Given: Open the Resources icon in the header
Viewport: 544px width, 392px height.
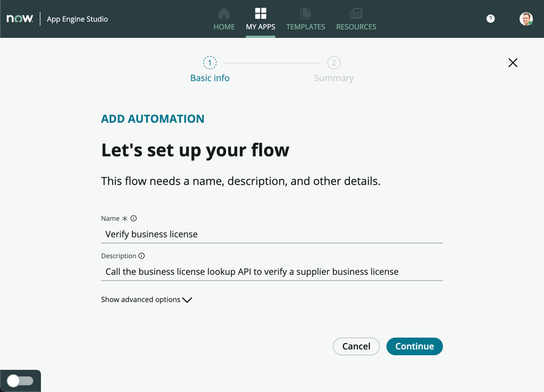Looking at the screenshot, I should [356, 13].
